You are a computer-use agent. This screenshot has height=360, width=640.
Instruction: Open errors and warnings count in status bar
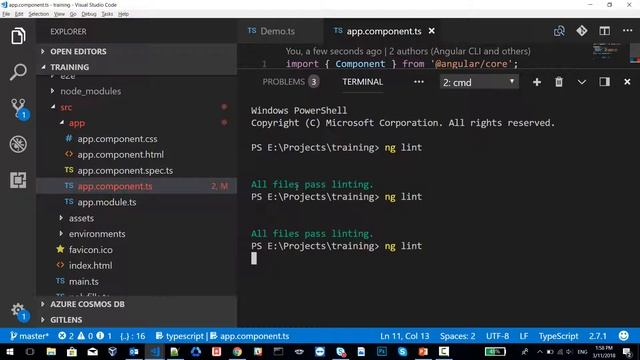85,336
